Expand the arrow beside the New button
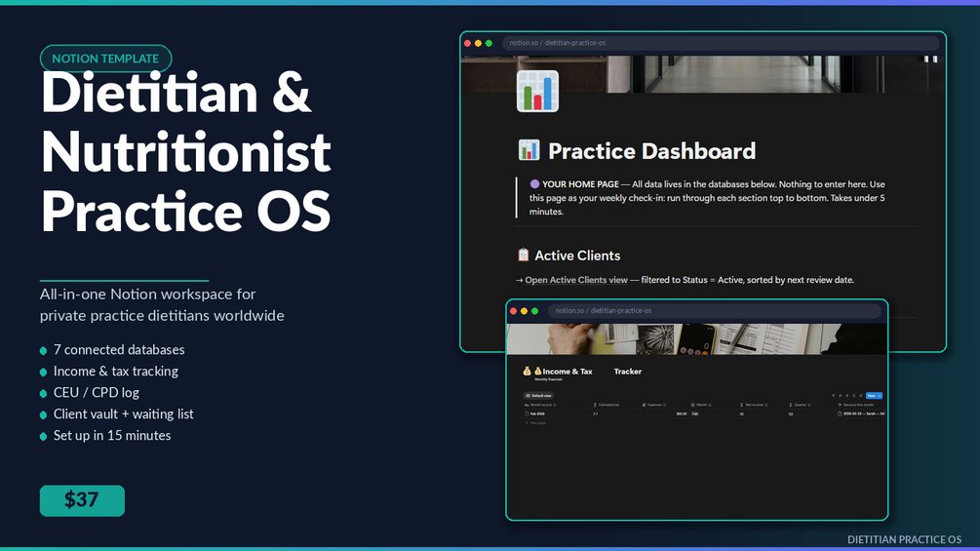The width and height of the screenshot is (980, 551). 880,395
